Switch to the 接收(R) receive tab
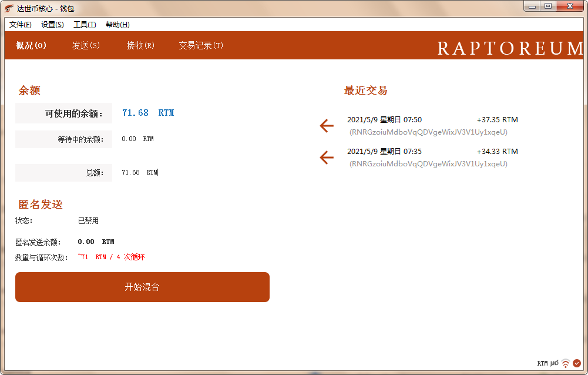This screenshot has height=375, width=588. pyautogui.click(x=140, y=45)
